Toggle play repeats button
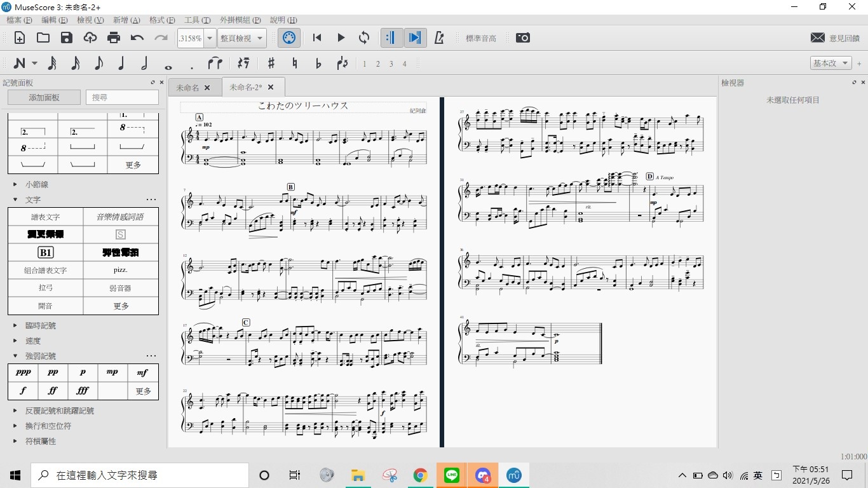 click(391, 37)
